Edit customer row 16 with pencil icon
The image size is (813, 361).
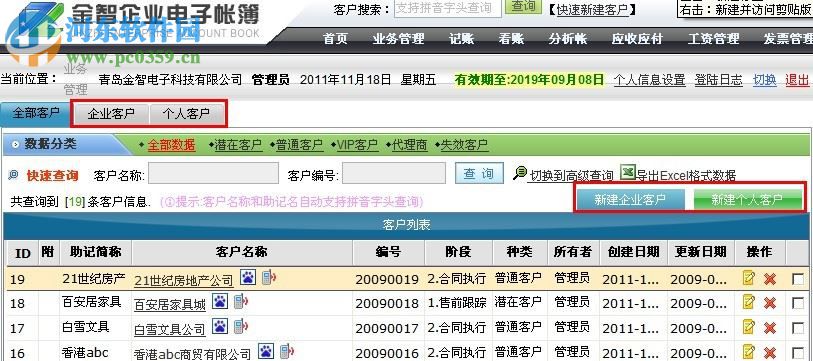(x=748, y=351)
